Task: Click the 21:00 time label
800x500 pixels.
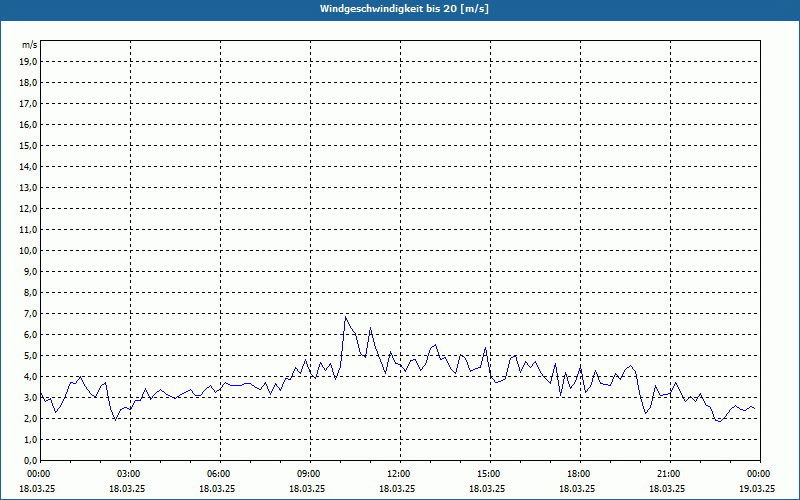Action: click(x=669, y=474)
